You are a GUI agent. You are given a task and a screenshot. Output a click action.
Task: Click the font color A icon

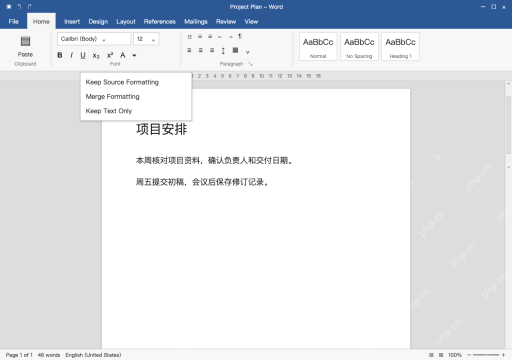click(123, 55)
